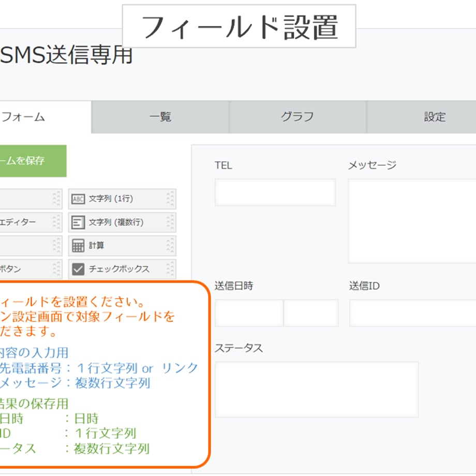Open the 設定 tab

click(421, 117)
